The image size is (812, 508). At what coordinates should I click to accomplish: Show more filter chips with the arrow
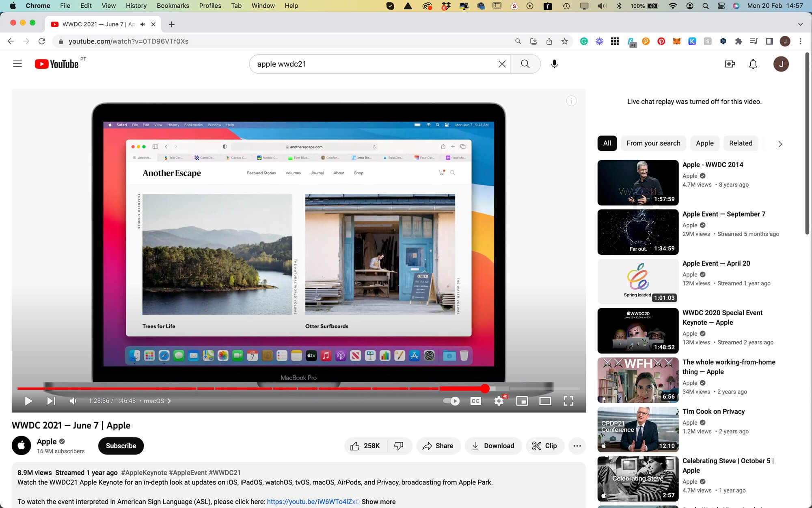780,144
